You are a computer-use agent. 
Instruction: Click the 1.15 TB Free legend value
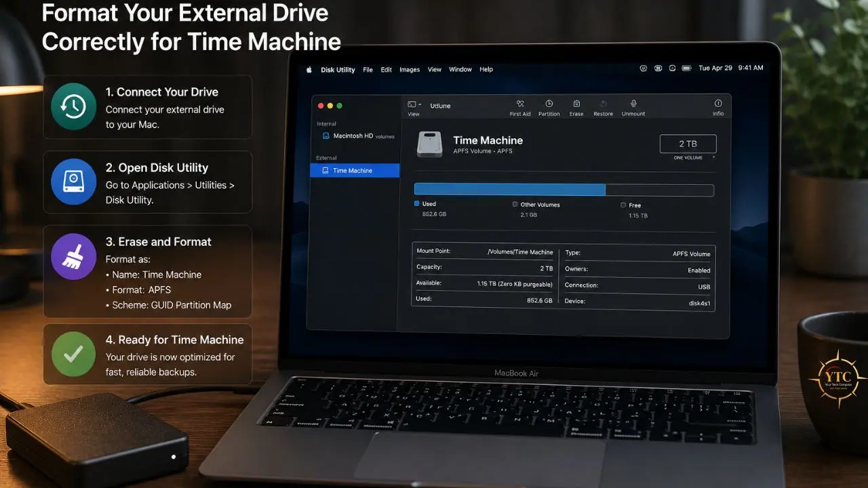coord(638,216)
